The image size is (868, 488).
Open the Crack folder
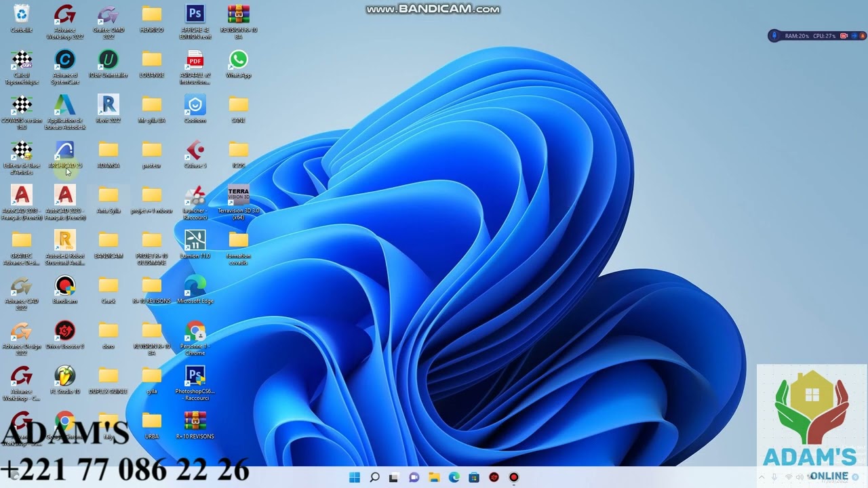coord(108,291)
